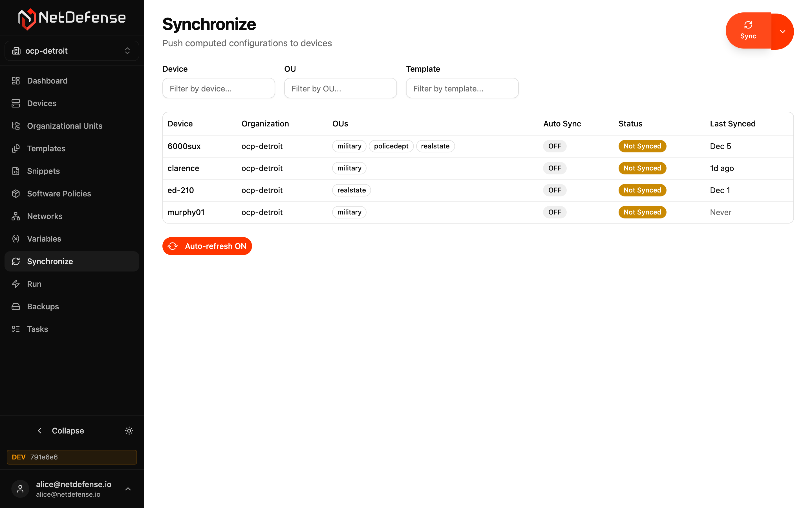Click the Variables icon in sidebar

16,238
